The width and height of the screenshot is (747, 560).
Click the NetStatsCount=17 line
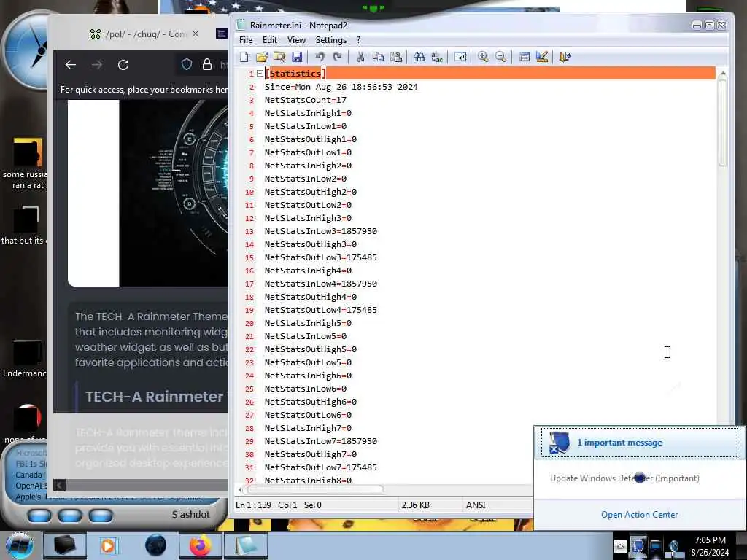tap(306, 100)
